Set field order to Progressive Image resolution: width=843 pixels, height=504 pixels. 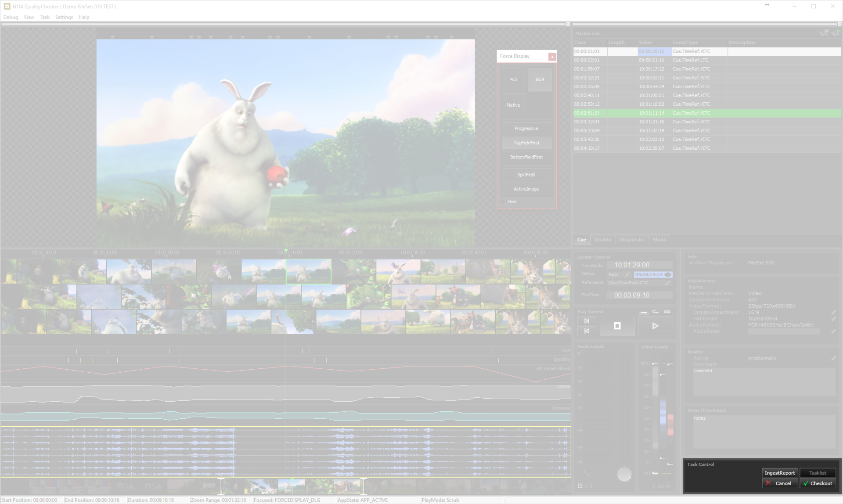click(526, 129)
